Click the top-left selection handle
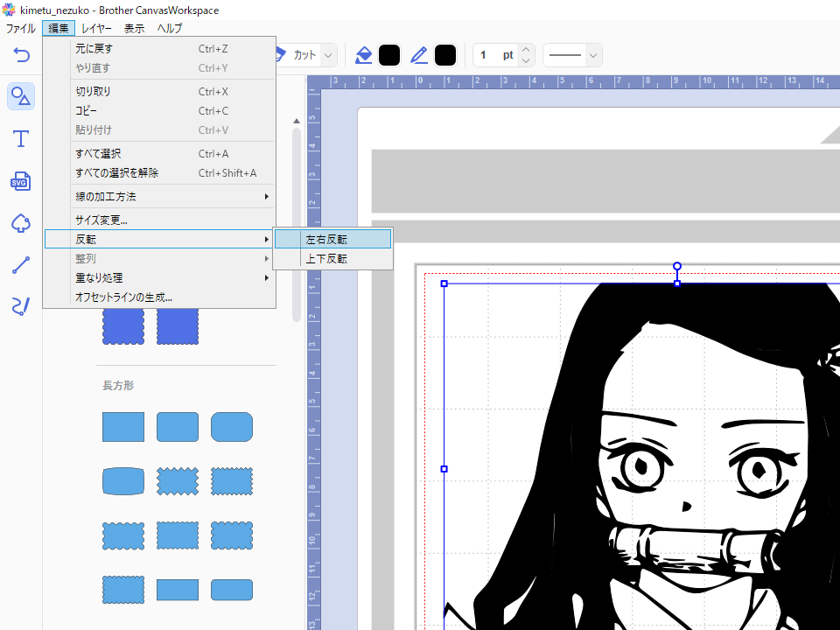840x630 pixels. pyautogui.click(x=444, y=283)
